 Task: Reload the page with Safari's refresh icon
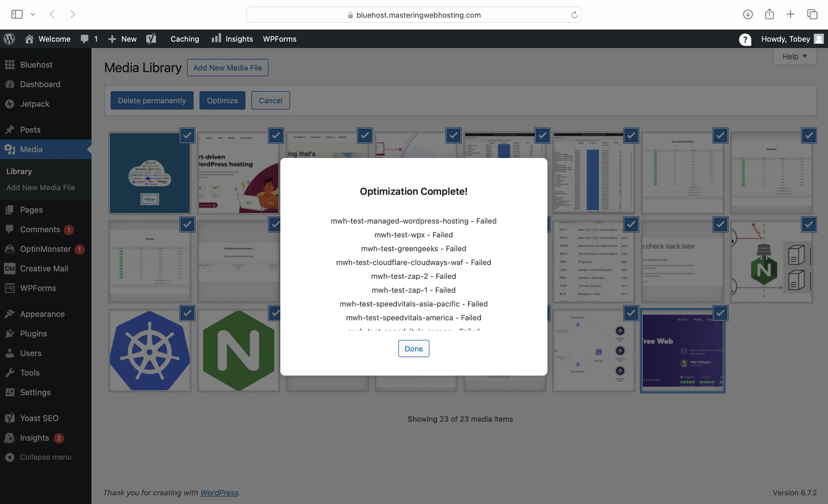[574, 15]
